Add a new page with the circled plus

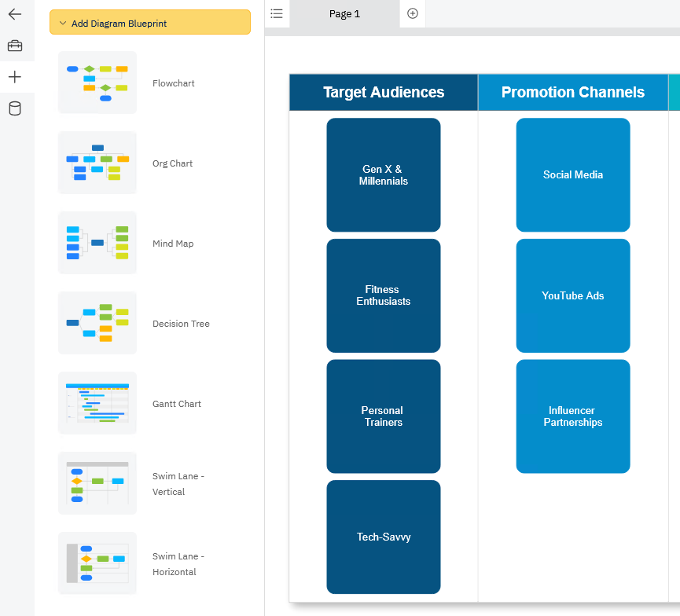412,13
